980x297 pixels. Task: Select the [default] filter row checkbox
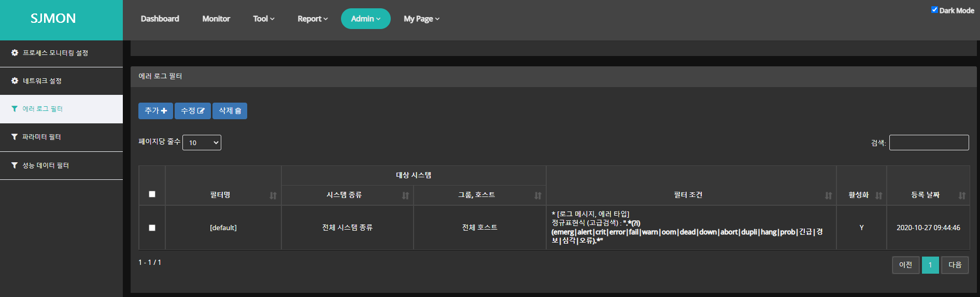(x=152, y=228)
